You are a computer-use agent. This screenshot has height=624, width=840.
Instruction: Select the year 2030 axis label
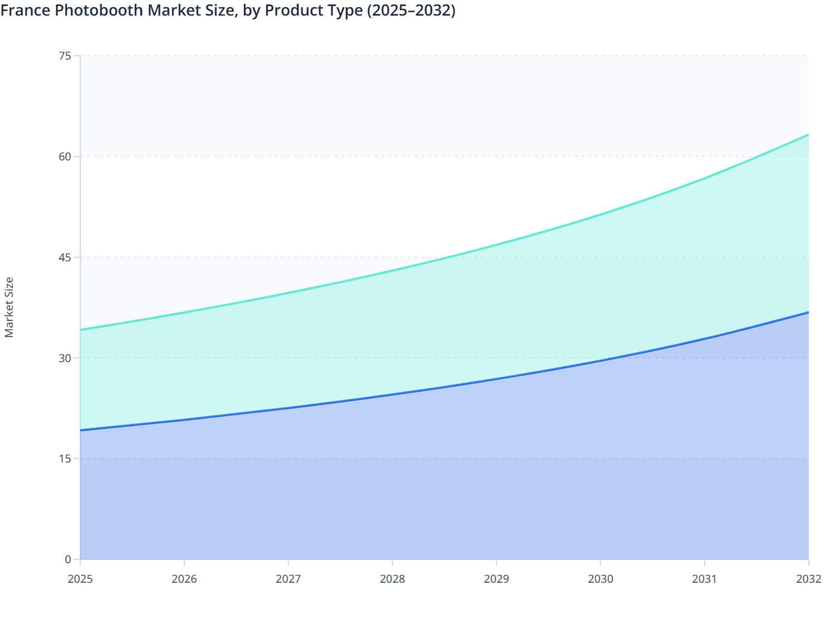(x=600, y=579)
